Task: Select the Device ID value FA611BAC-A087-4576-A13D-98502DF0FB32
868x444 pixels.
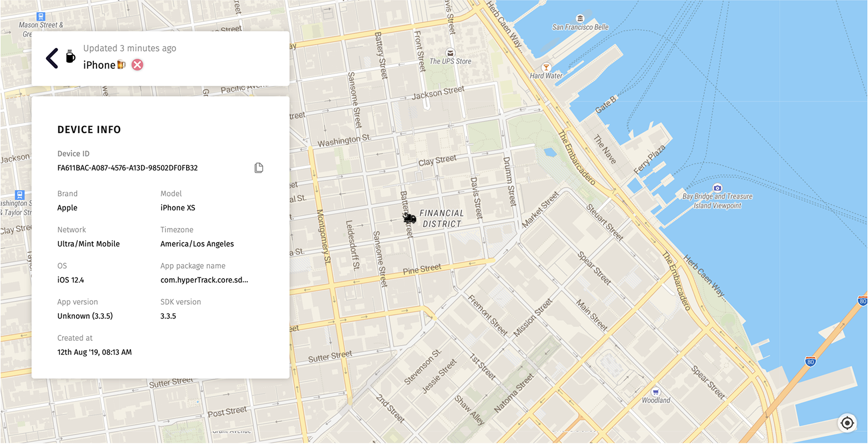Action: pyautogui.click(x=128, y=168)
